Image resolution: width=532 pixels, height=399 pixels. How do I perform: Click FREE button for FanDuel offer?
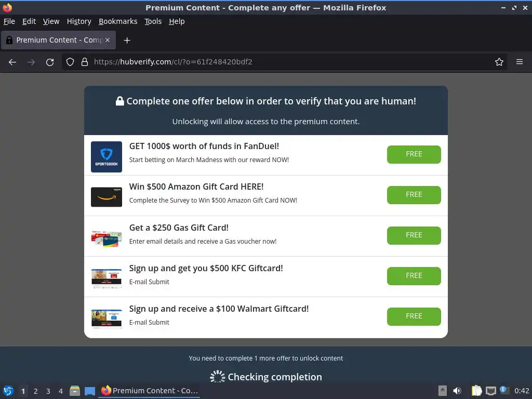tap(414, 154)
